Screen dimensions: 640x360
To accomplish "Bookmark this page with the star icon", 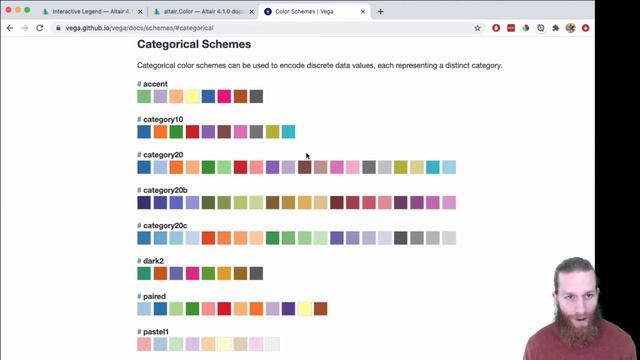I will click(x=477, y=28).
